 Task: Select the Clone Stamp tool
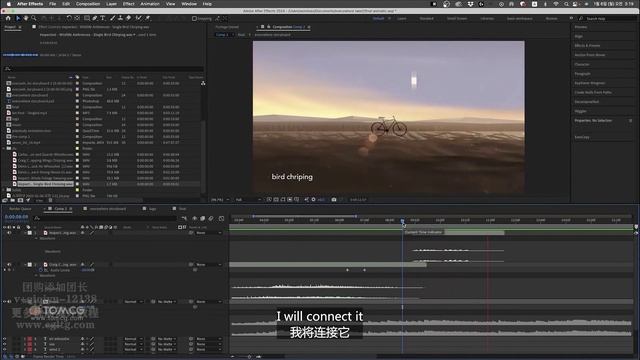click(x=120, y=18)
